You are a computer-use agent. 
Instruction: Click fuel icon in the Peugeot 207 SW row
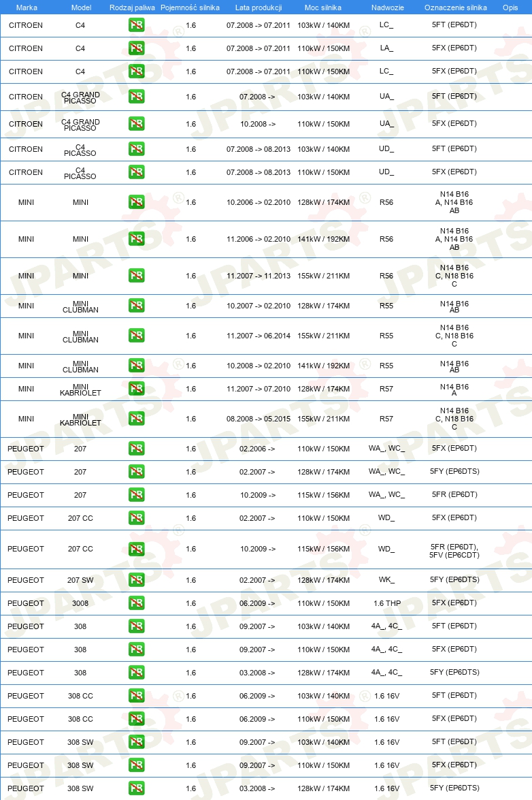137,580
